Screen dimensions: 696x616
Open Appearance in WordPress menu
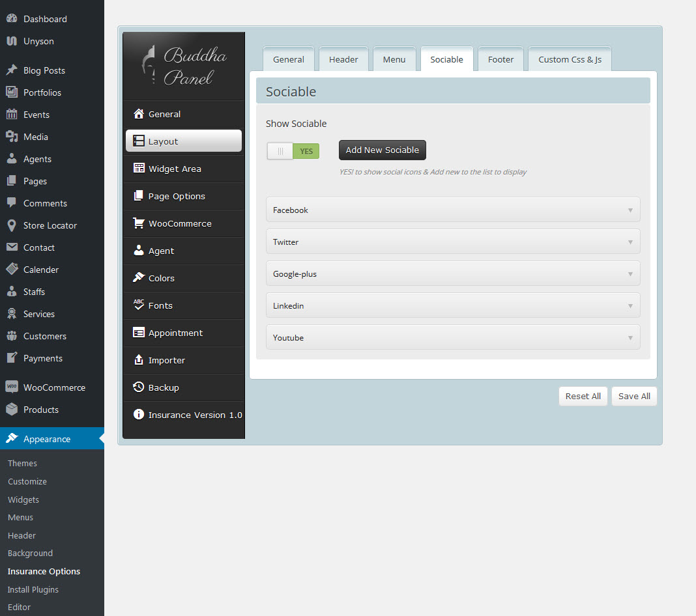(52, 439)
